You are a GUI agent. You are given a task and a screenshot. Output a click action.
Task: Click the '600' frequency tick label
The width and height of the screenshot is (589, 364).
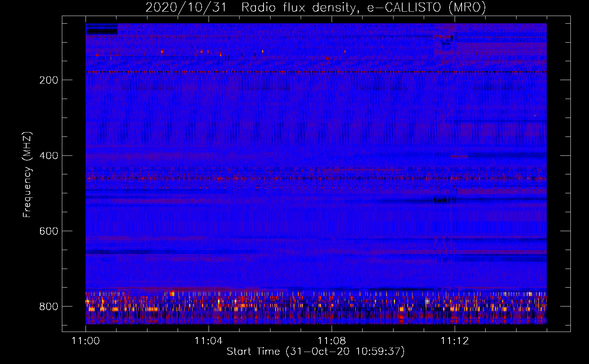(49, 232)
